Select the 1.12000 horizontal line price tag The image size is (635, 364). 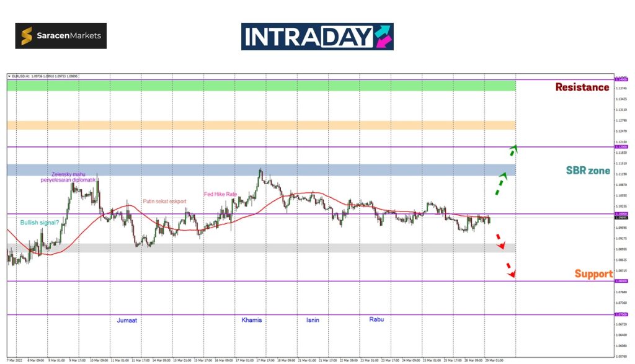[620, 147]
